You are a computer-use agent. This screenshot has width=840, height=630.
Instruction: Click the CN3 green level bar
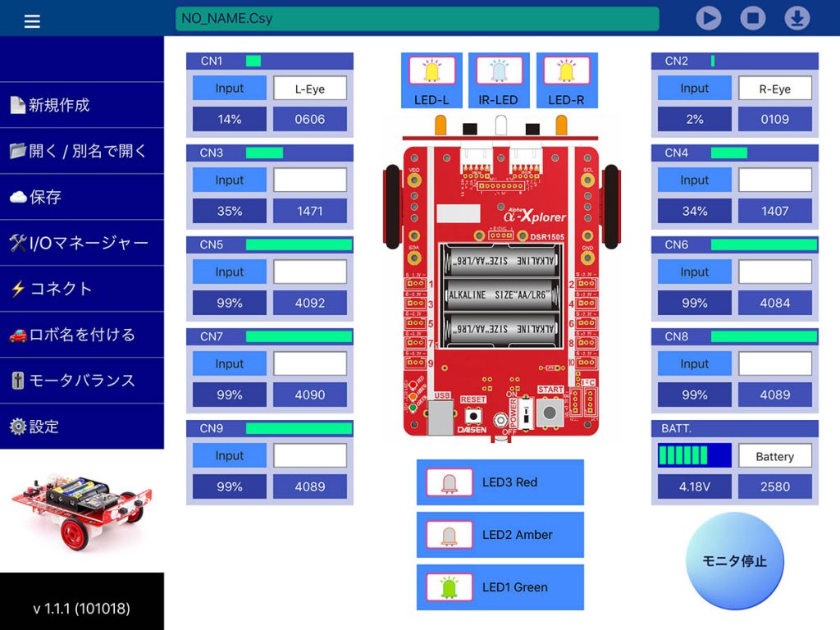coord(265,153)
